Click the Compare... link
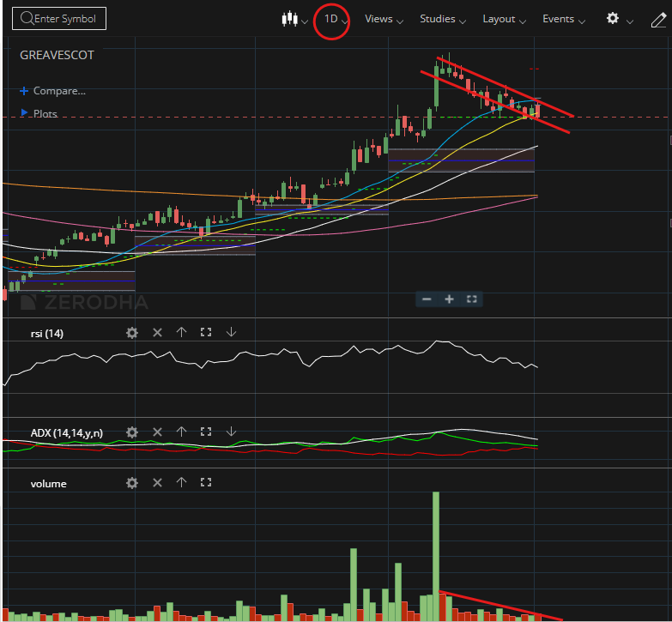The width and height of the screenshot is (672, 622). [59, 91]
